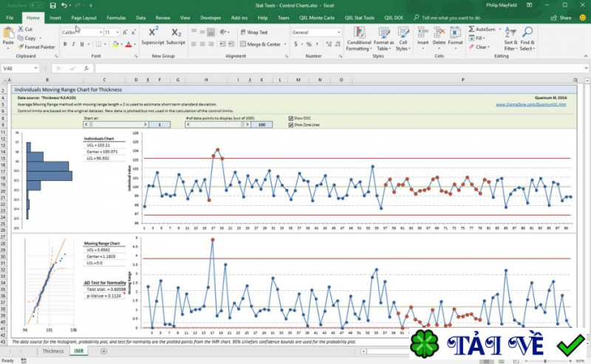The width and height of the screenshot is (591, 364).
Task: Add new sheet with plus icon
Action: point(103,351)
